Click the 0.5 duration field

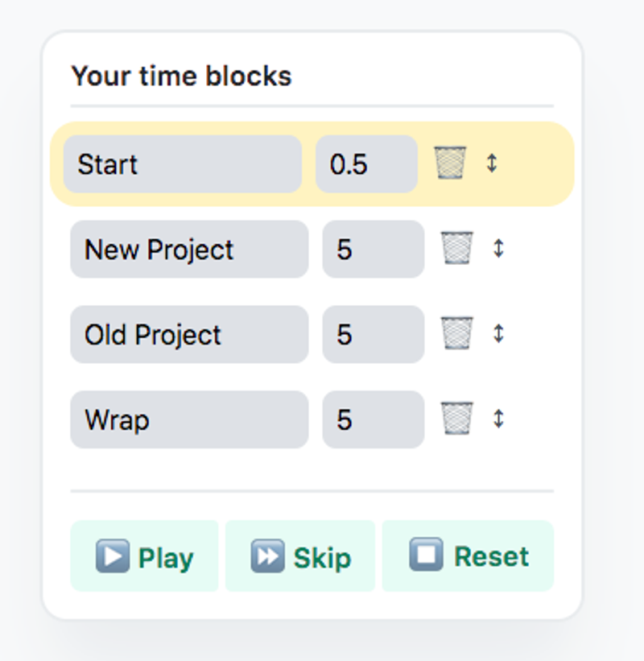click(x=366, y=164)
